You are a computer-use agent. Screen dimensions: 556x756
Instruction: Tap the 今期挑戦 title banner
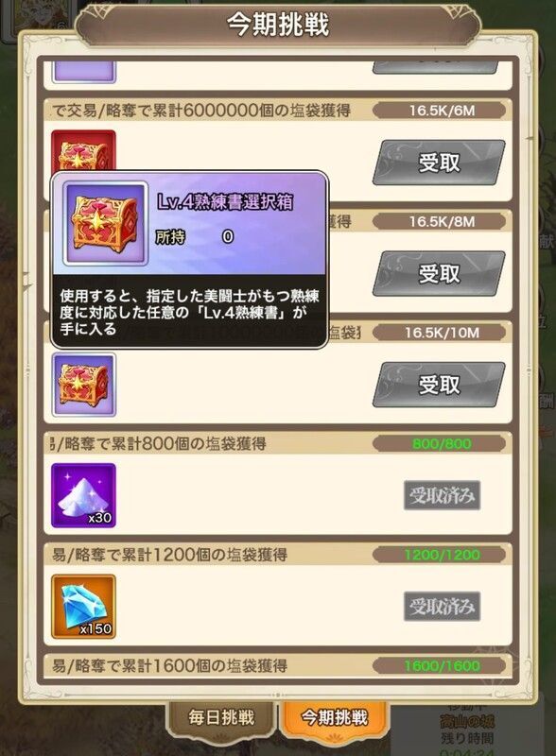pyautogui.click(x=278, y=25)
